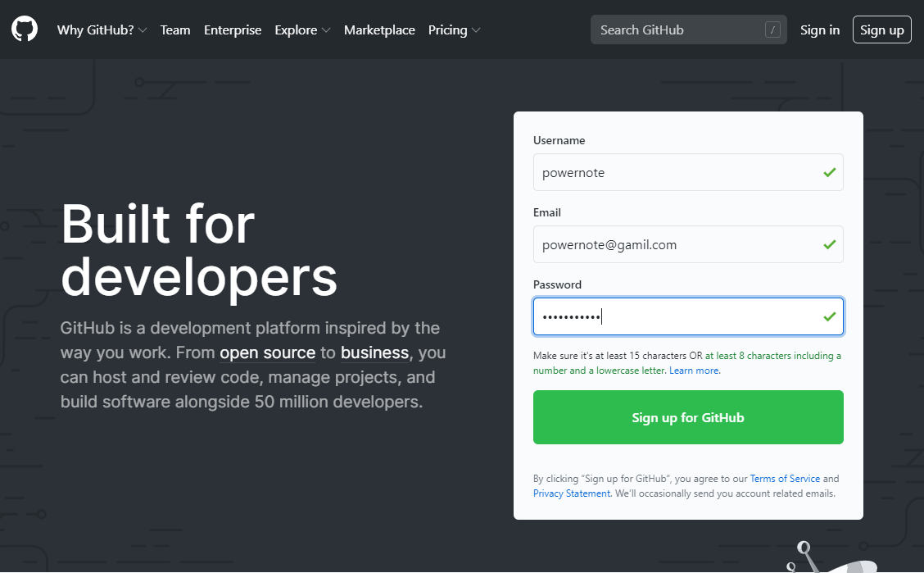Expand the Explore dropdown menu
The image size is (924, 573).
(x=302, y=30)
